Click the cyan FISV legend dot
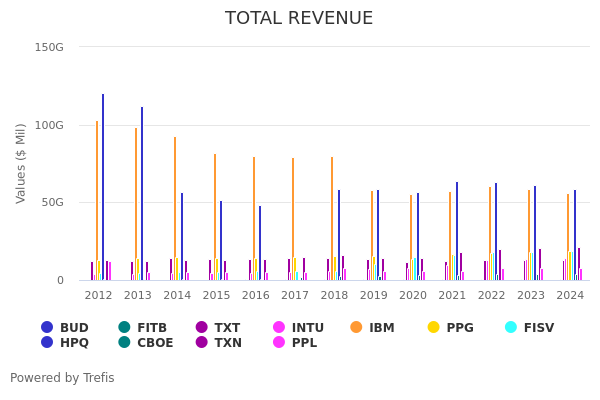 tap(511, 327)
